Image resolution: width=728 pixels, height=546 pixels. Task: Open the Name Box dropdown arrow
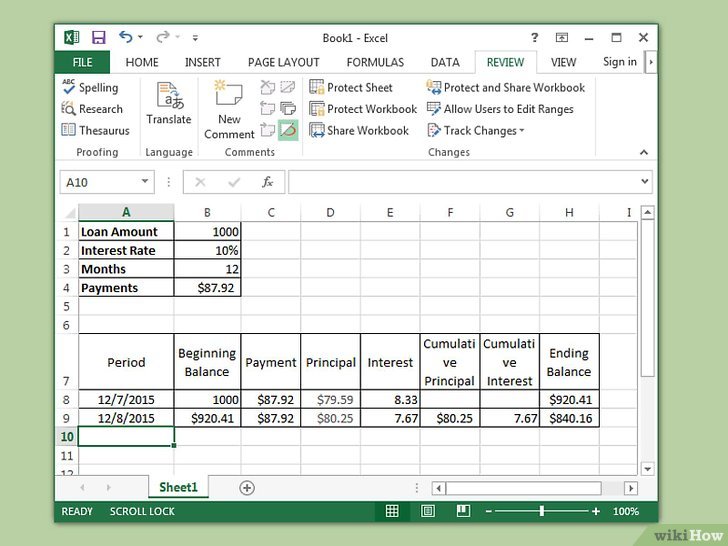(145, 182)
